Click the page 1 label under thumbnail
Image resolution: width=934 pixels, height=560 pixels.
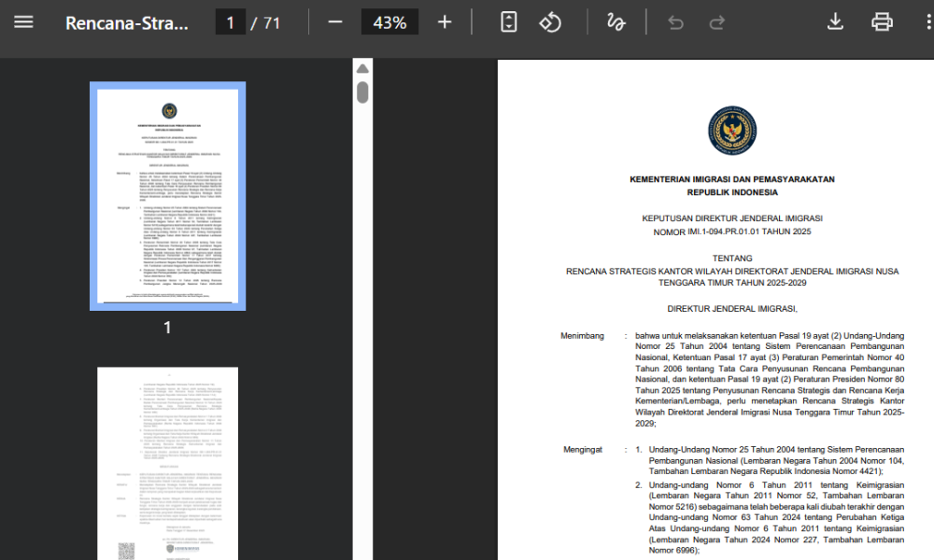coord(167,328)
